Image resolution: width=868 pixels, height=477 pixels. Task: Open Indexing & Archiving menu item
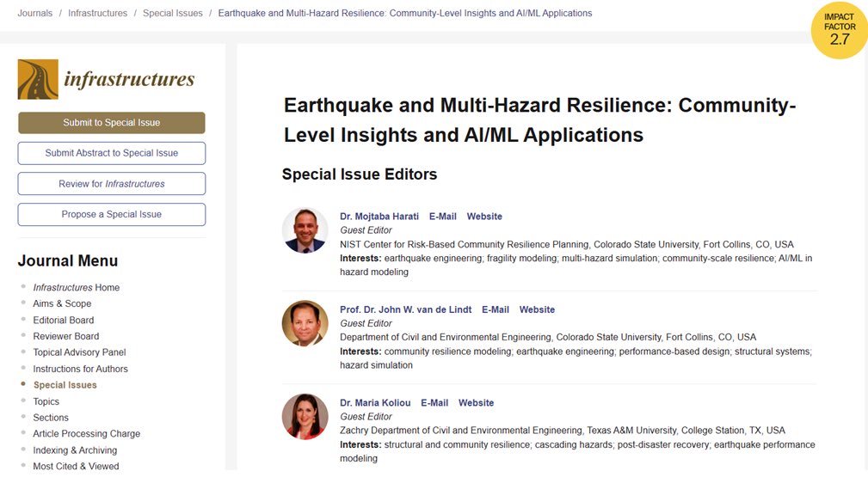coord(75,450)
